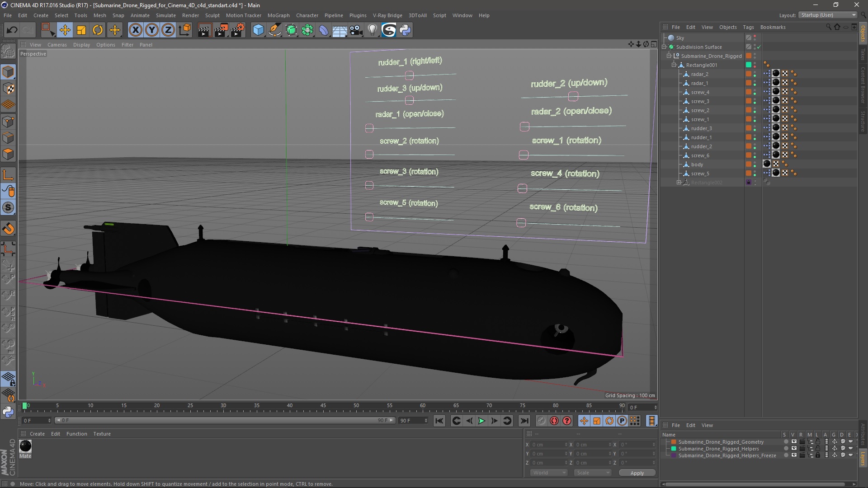Toggle visibility of Submarine_Drone_Rigged_Helpers layer

point(794,449)
